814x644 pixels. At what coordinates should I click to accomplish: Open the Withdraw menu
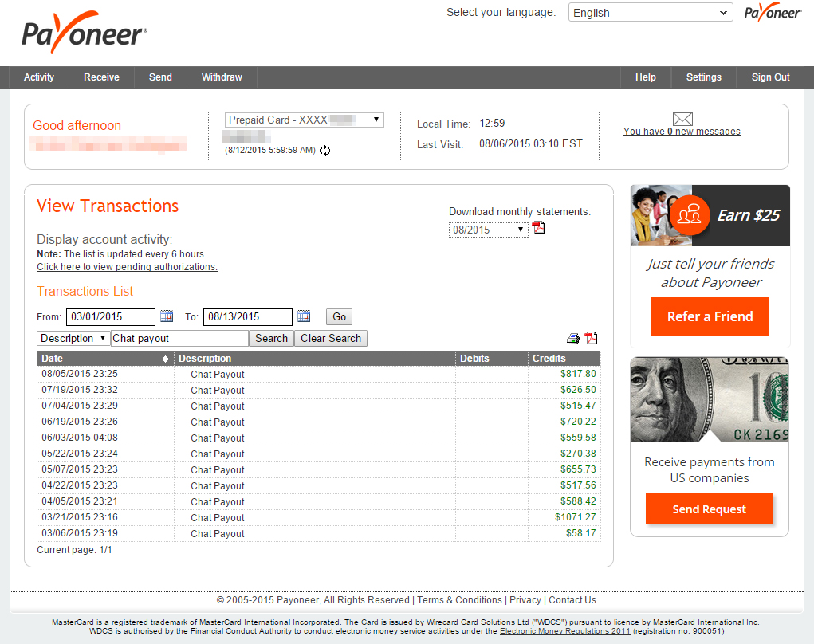pos(222,77)
